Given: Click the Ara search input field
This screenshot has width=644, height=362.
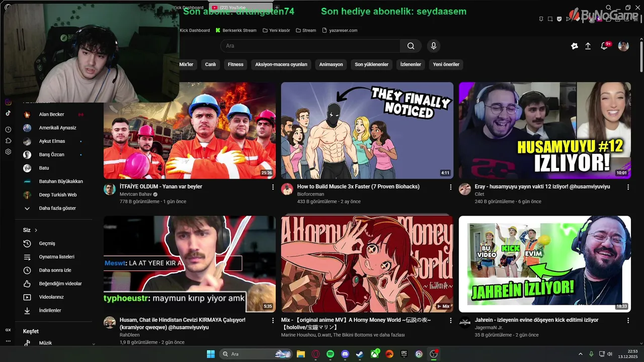Looking at the screenshot, I should 310,46.
